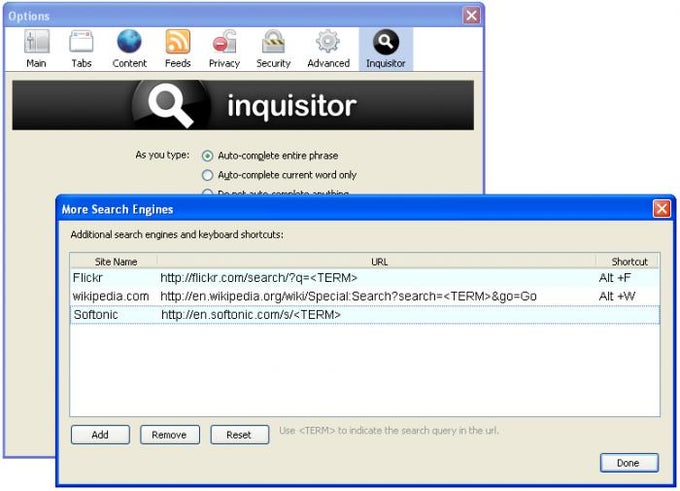The image size is (680, 491).
Task: Close the Options window
Action: [x=471, y=16]
